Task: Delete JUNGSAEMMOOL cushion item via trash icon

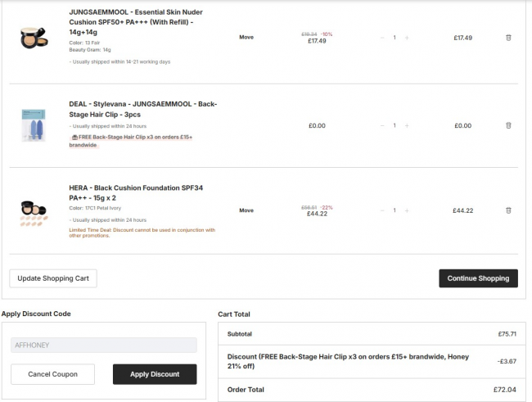Action: (508, 38)
